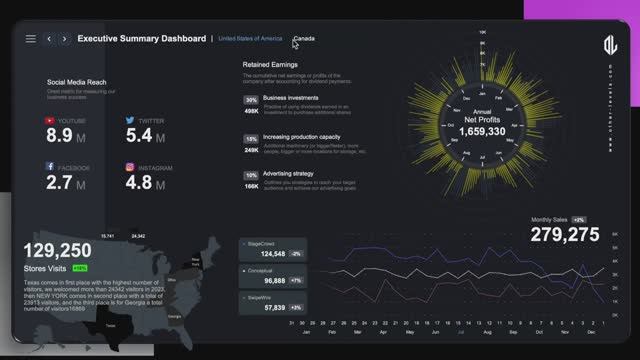Image resolution: width=640 pixels, height=360 pixels.
Task: Click the Jan month axis label
Action: point(306,332)
